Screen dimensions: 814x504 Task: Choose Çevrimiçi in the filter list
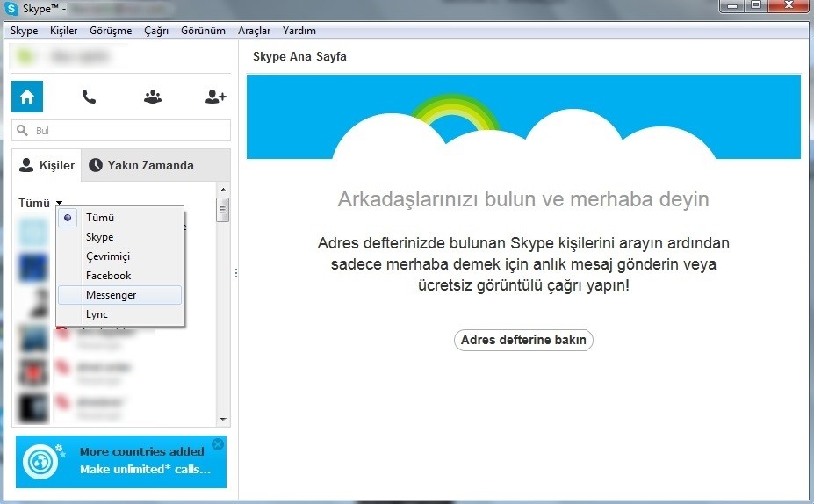pyautogui.click(x=119, y=256)
